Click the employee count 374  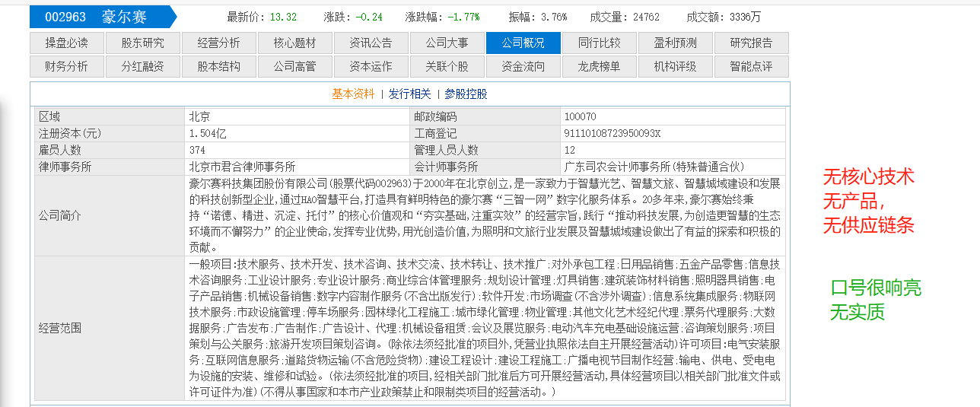pos(197,150)
